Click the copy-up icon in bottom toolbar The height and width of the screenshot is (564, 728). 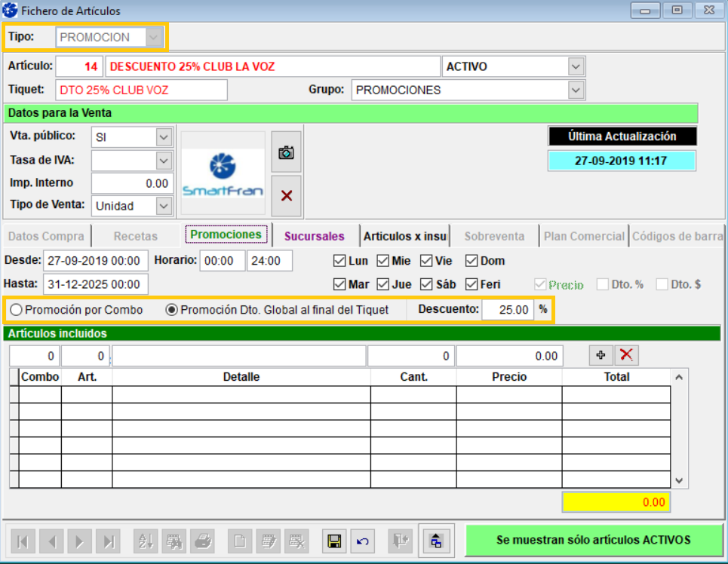436,540
